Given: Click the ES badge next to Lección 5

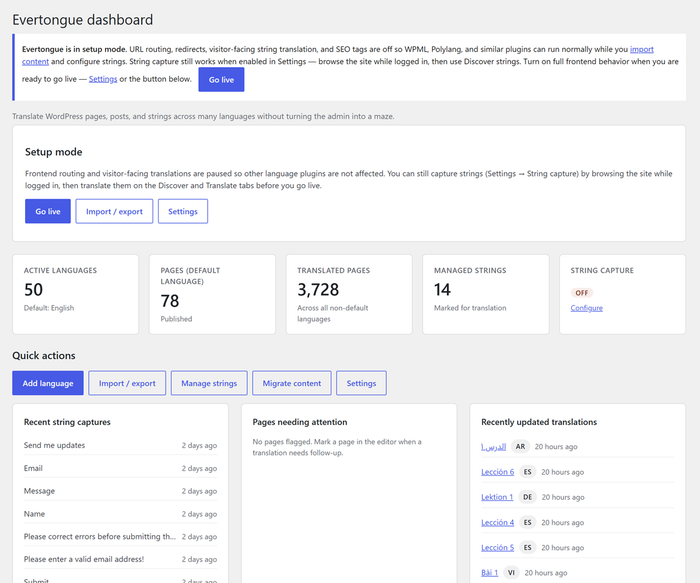Looking at the screenshot, I should [527, 547].
